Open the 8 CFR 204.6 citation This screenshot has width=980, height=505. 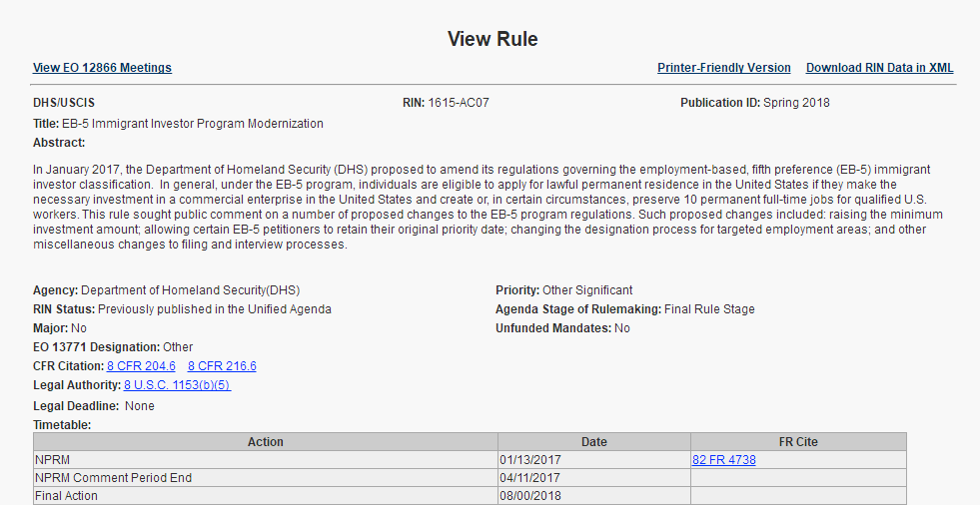[x=141, y=366]
